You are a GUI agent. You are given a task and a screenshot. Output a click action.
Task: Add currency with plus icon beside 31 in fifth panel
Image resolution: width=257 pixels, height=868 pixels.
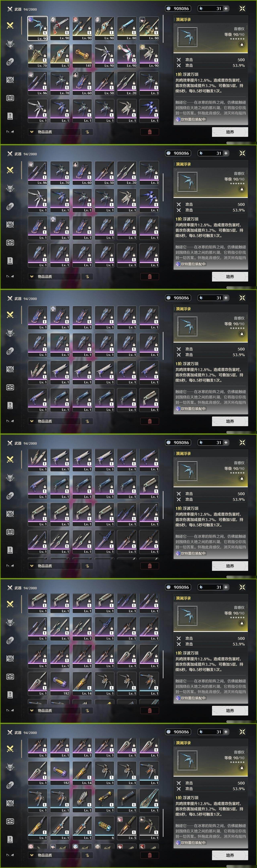tap(226, 587)
